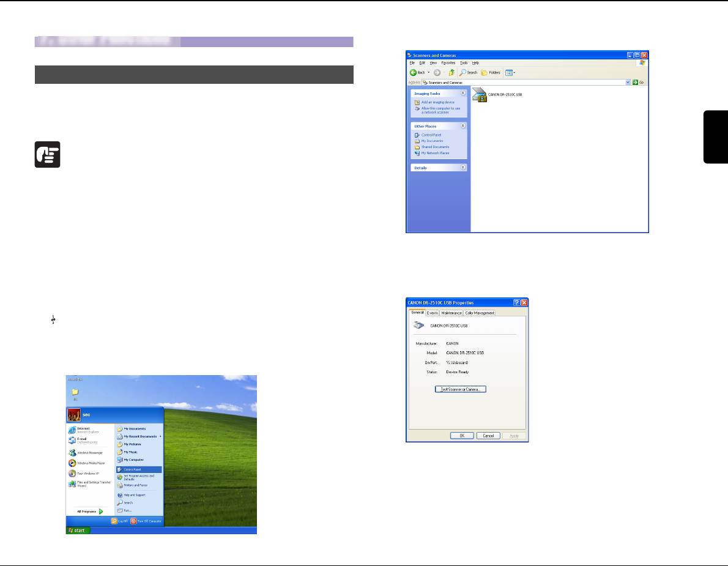Click the Log Off button
Screen dimensions: 728x566
click(x=119, y=521)
